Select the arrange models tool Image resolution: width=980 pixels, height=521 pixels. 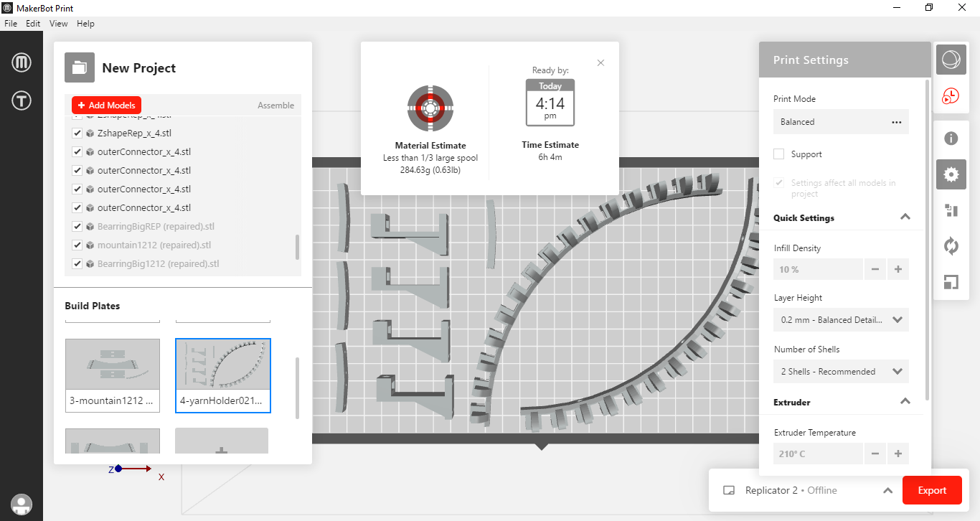951,210
